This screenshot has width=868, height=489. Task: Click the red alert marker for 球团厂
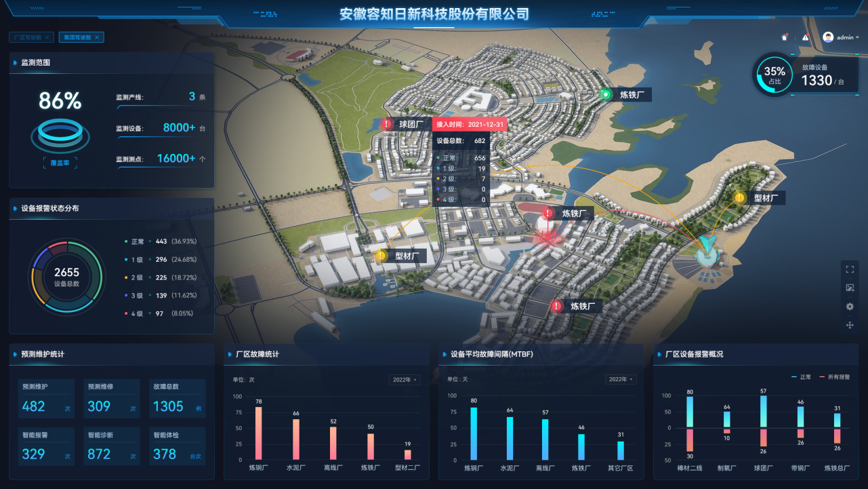click(386, 124)
